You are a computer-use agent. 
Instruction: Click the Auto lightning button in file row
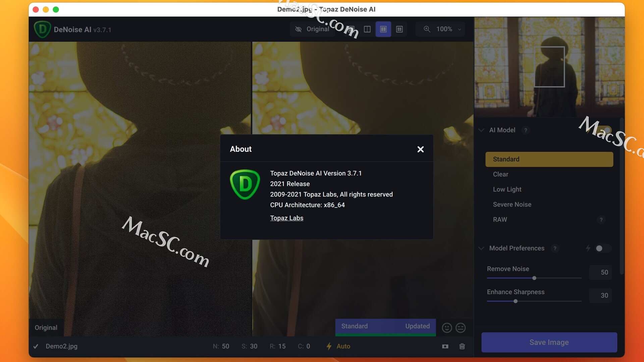338,346
